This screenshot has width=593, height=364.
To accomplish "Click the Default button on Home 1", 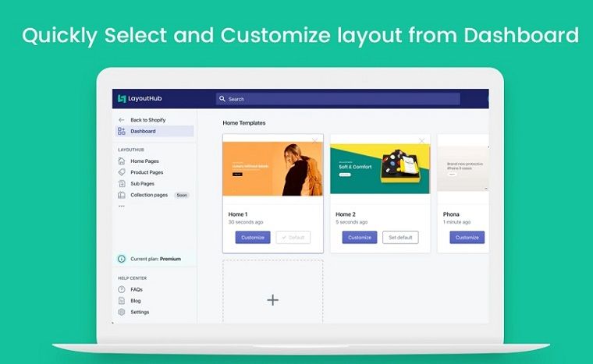I will (x=293, y=238).
